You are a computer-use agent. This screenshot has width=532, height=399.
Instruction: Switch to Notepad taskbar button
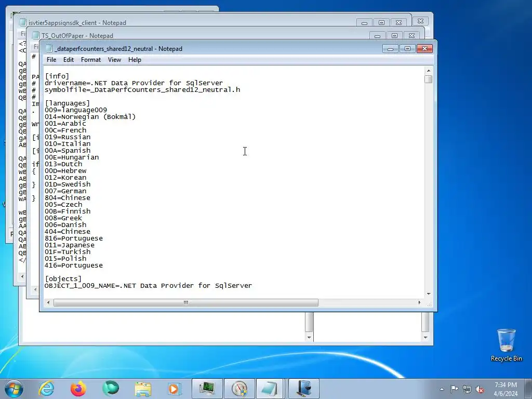coord(270,389)
